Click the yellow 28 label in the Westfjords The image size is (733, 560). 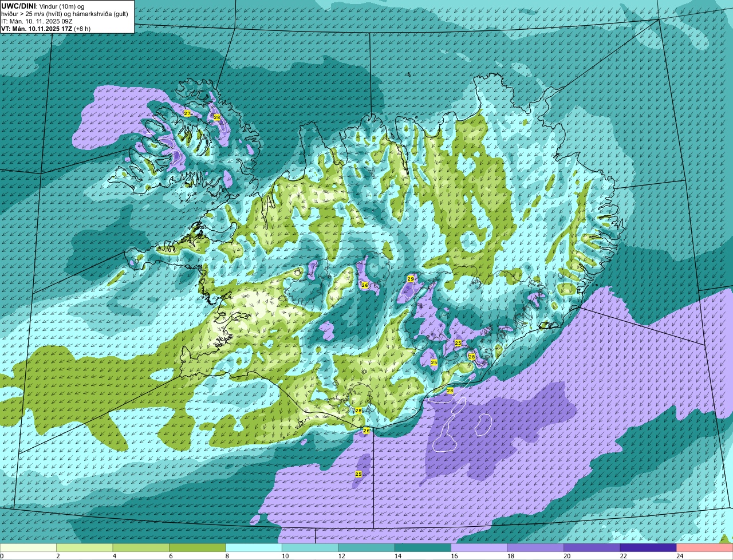pos(217,117)
